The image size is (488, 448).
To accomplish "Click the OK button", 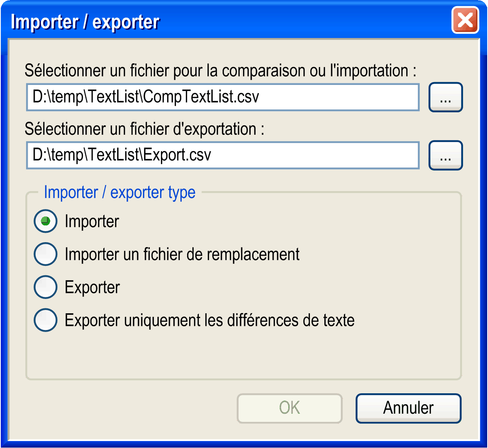I will tap(290, 408).
